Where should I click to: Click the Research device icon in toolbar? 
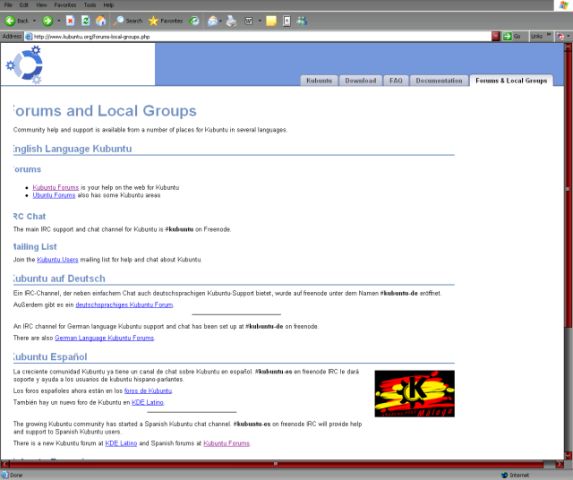tap(287, 21)
